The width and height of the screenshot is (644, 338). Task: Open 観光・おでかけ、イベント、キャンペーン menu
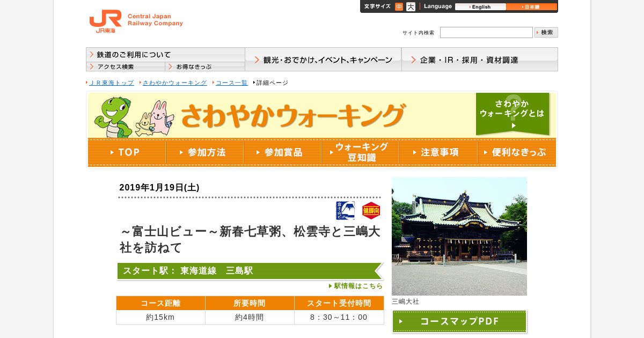click(x=323, y=60)
